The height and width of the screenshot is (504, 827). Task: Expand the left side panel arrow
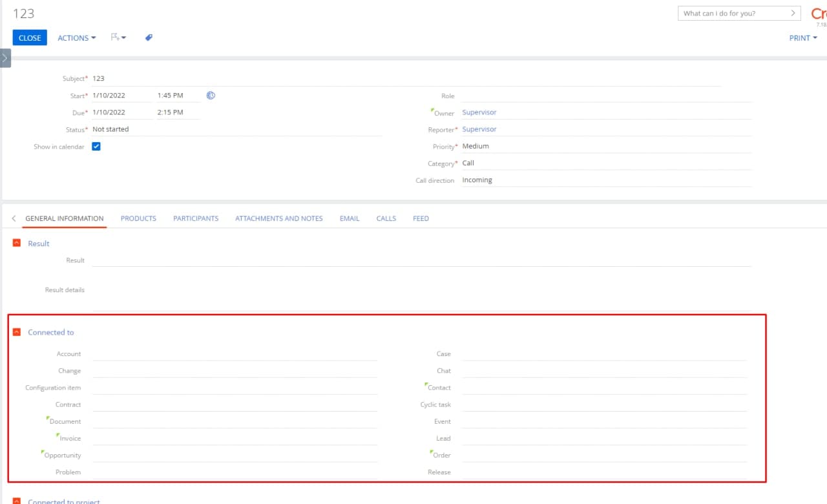pos(5,58)
